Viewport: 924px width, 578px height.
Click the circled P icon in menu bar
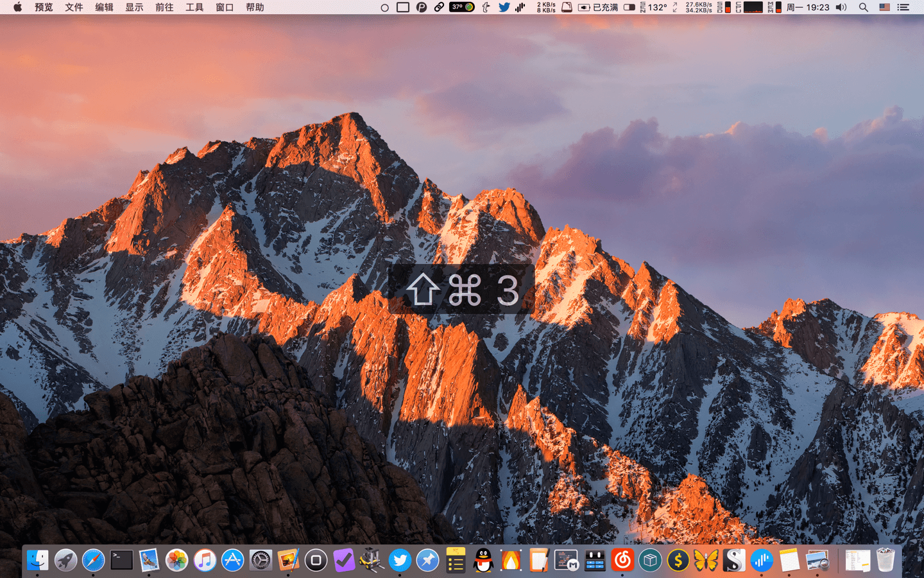click(x=422, y=7)
